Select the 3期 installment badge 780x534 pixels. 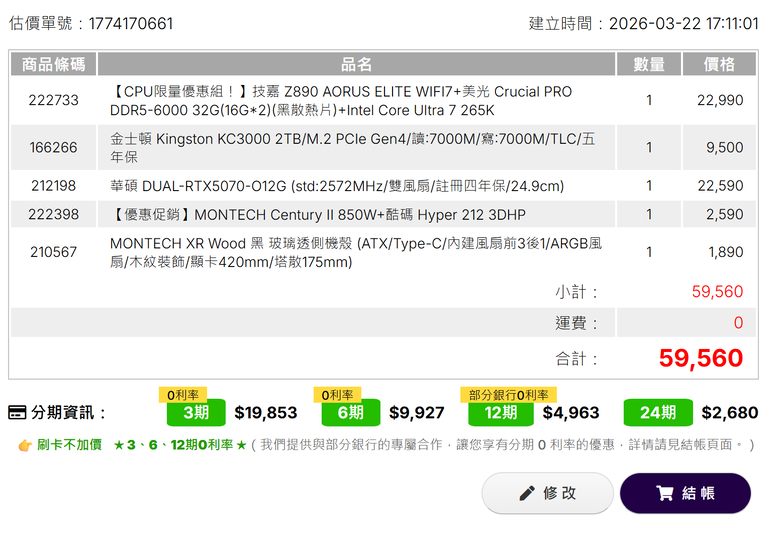(196, 413)
